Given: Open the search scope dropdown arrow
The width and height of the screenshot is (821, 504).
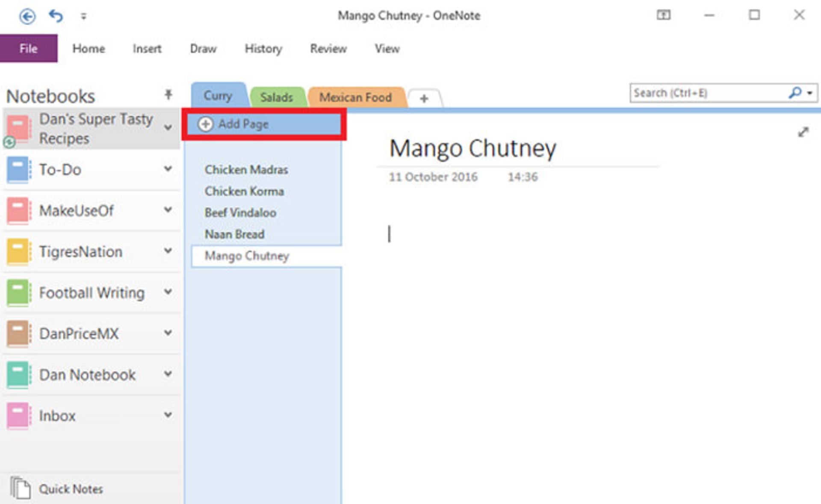Looking at the screenshot, I should pyautogui.click(x=810, y=93).
